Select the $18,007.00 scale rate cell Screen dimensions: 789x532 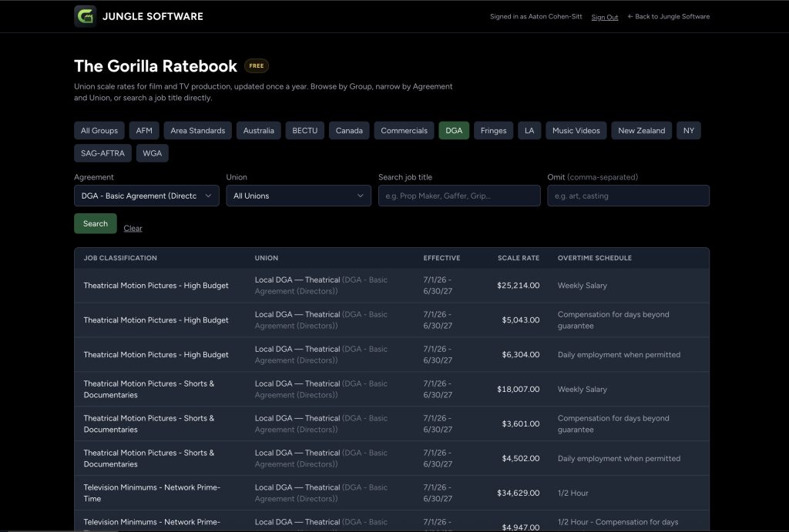(519, 390)
